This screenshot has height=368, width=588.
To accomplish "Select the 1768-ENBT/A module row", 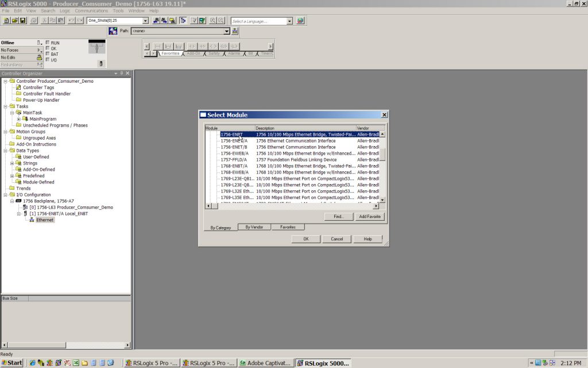I will tap(299, 166).
